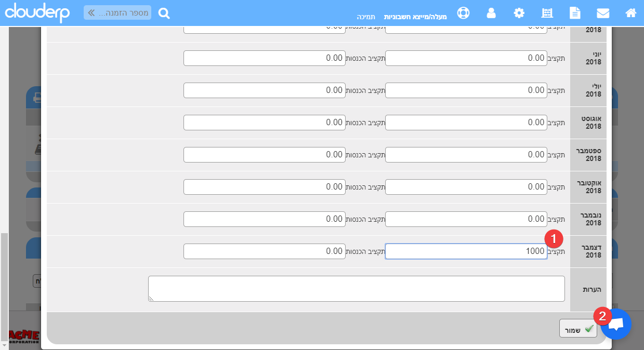Viewport: 644px width, 350px height.
Task: Click the אוגוסט 2018 תקציב field
Action: pos(466,123)
